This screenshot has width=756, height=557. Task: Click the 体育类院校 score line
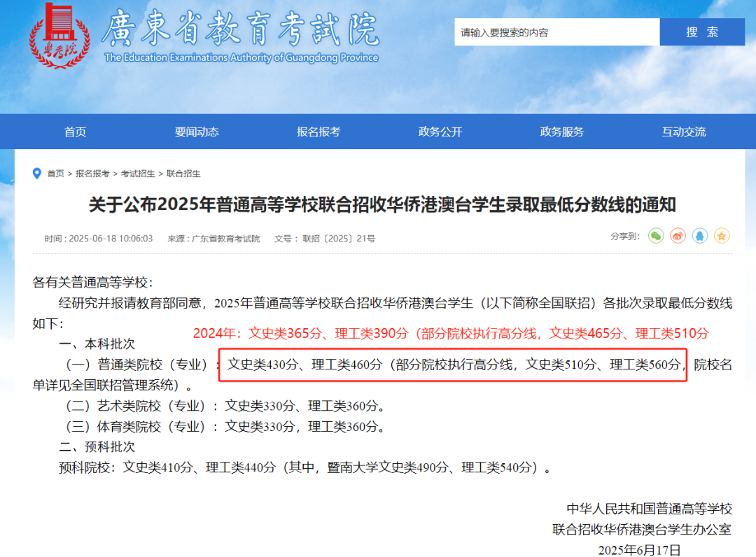click(225, 427)
